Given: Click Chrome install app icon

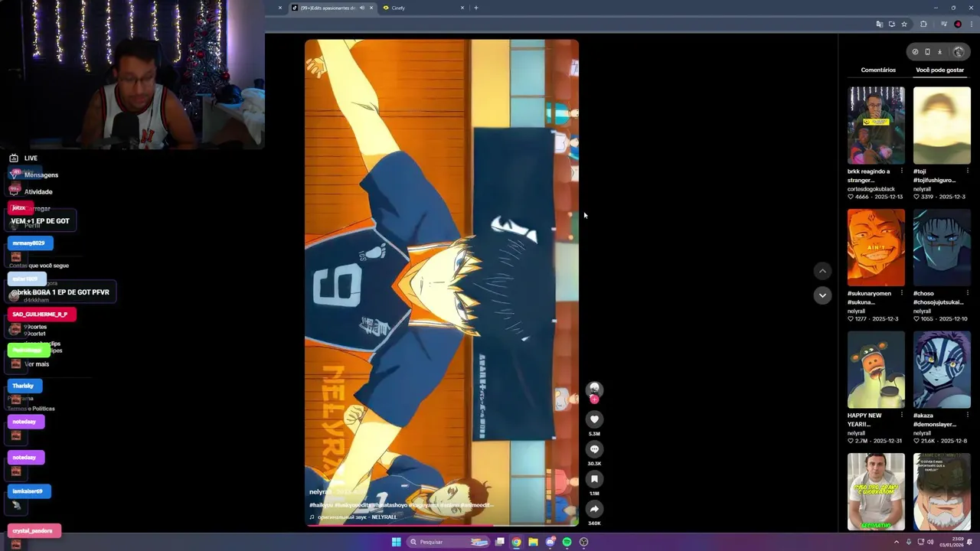Looking at the screenshot, I should pos(891,24).
